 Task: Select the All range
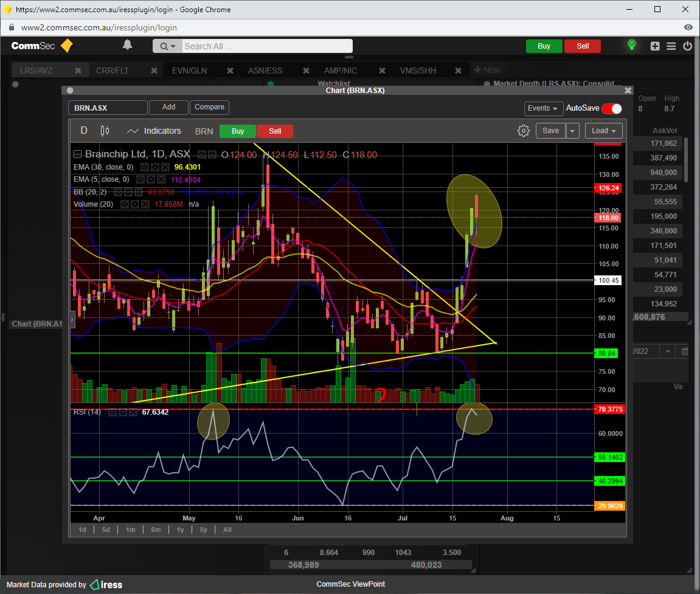coord(227,530)
